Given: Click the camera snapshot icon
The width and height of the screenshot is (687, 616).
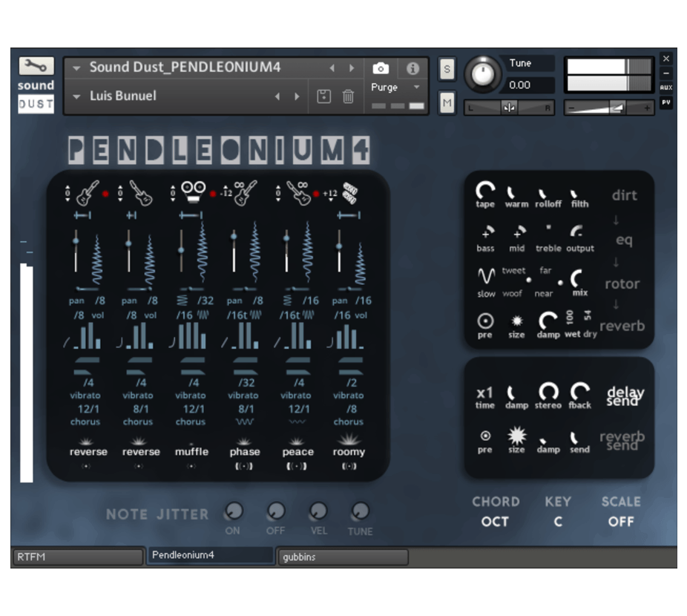Looking at the screenshot, I should (x=381, y=68).
